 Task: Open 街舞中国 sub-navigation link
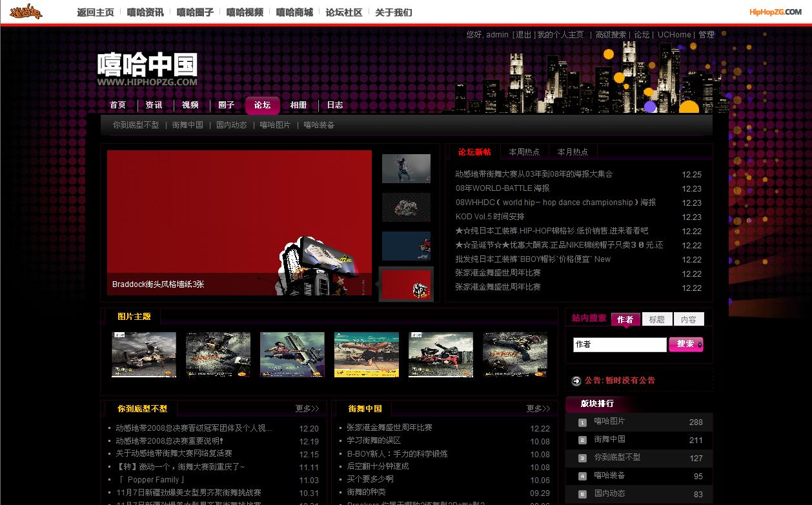[x=188, y=125]
